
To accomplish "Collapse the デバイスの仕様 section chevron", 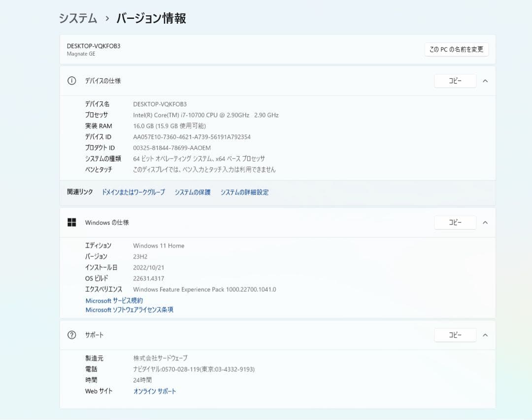I will [x=486, y=81].
